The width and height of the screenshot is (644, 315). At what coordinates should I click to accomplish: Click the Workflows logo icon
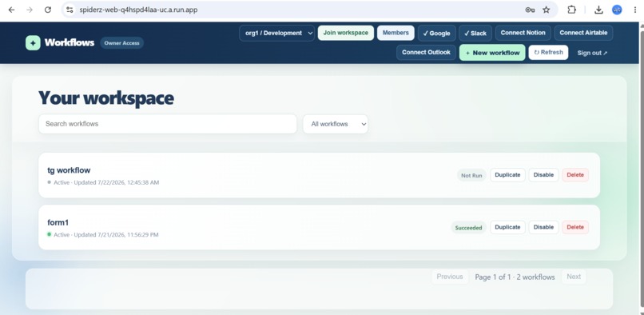(x=33, y=42)
